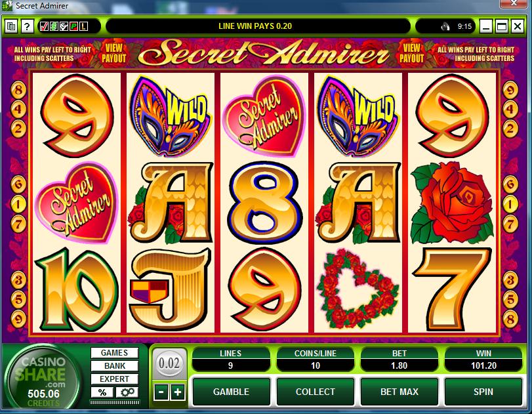Image resolution: width=532 pixels, height=414 pixels.
Task: Click the sound speaker icon near clock
Action: click(445, 26)
